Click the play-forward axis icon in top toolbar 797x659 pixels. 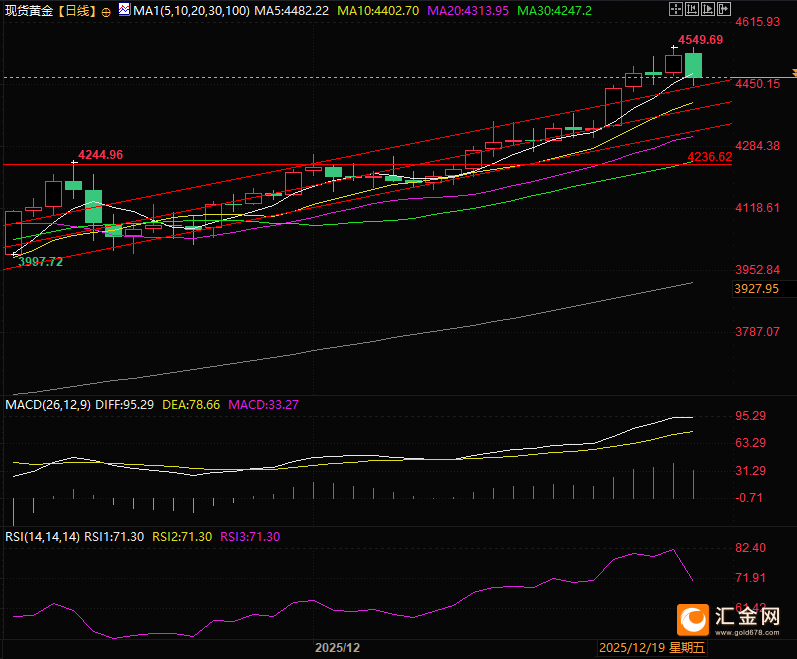pyautogui.click(x=708, y=9)
